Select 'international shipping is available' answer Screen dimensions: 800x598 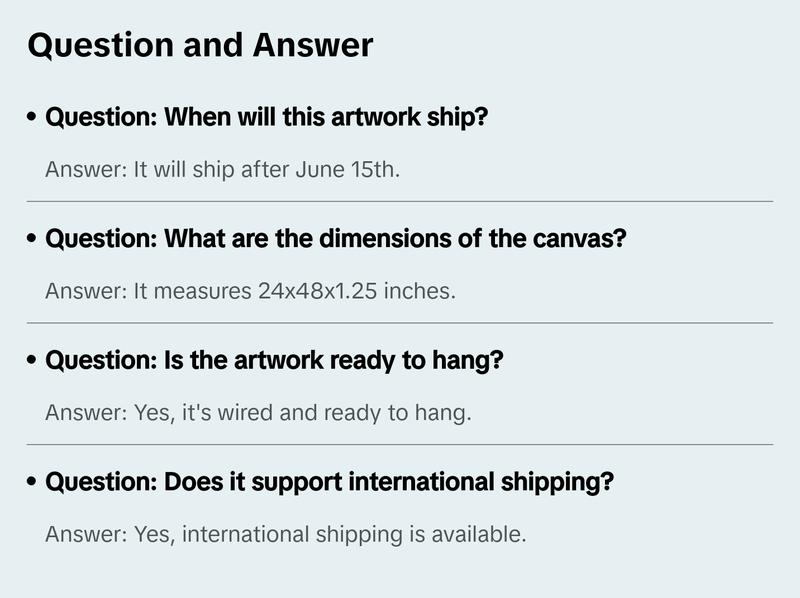pyautogui.click(x=285, y=534)
